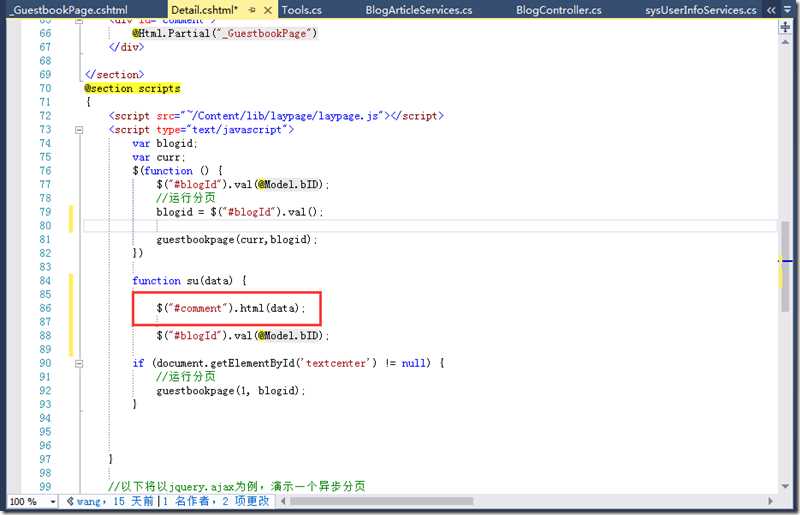The width and height of the screenshot is (800, 515).
Task: Click the horizontal scrollbar thumb
Action: point(381,501)
